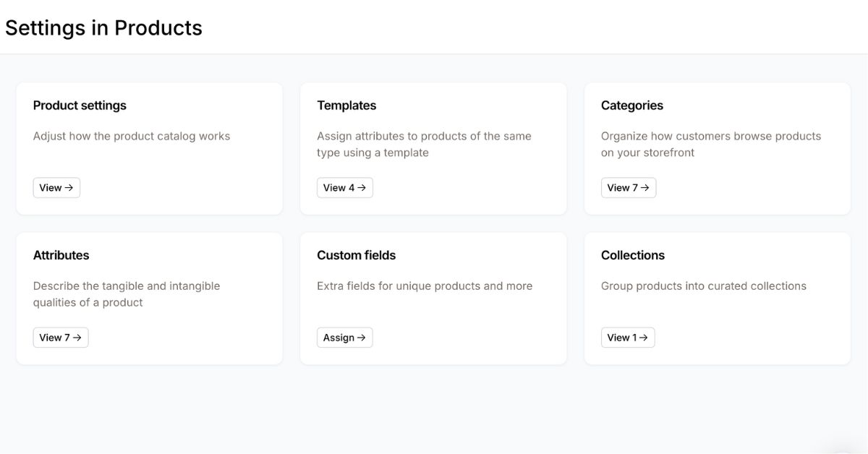Click the arrow icon on Categories View 7 button
The width and height of the screenshot is (868, 454).
(x=646, y=187)
